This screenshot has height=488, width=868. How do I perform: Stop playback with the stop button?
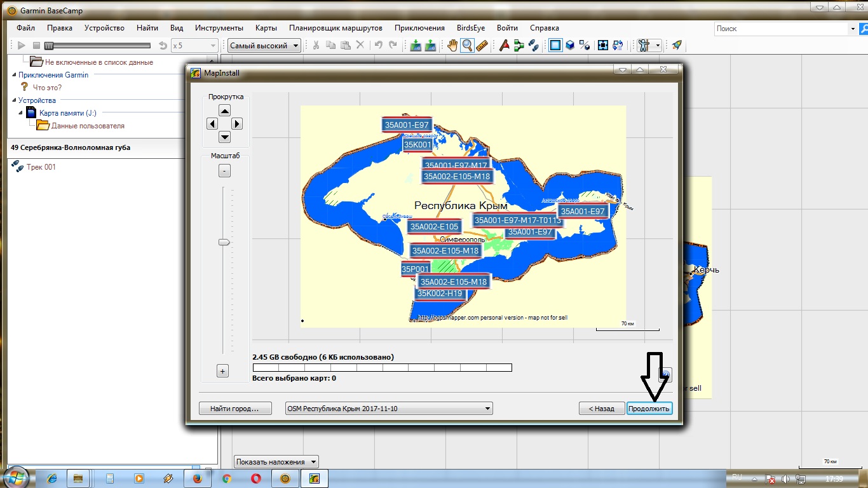[x=36, y=46]
